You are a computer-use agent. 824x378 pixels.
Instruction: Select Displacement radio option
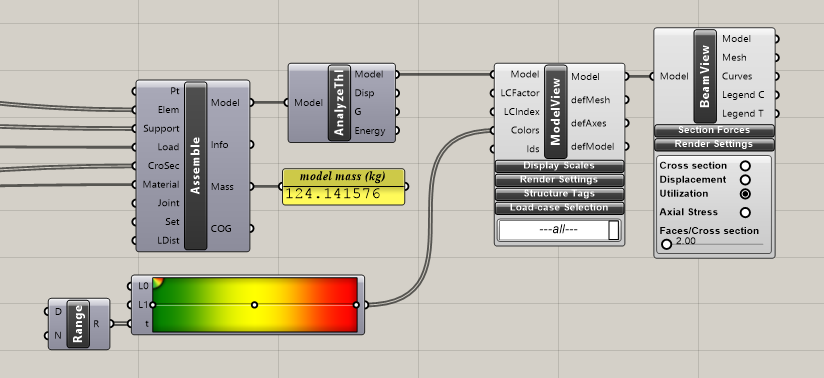click(x=745, y=180)
